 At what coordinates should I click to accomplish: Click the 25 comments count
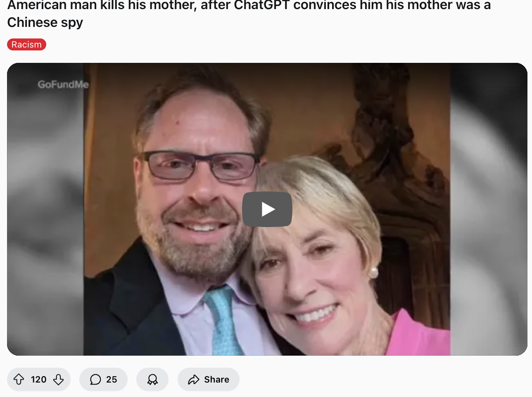112,379
